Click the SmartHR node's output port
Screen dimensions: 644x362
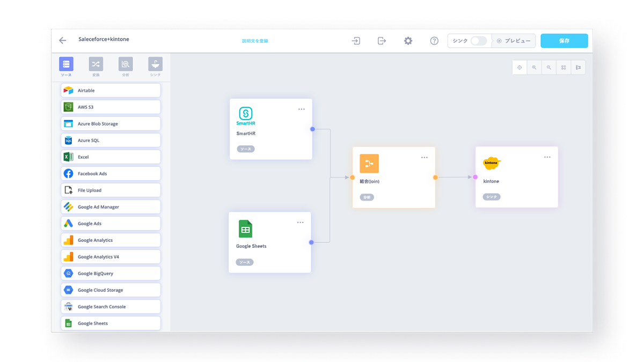tap(312, 129)
